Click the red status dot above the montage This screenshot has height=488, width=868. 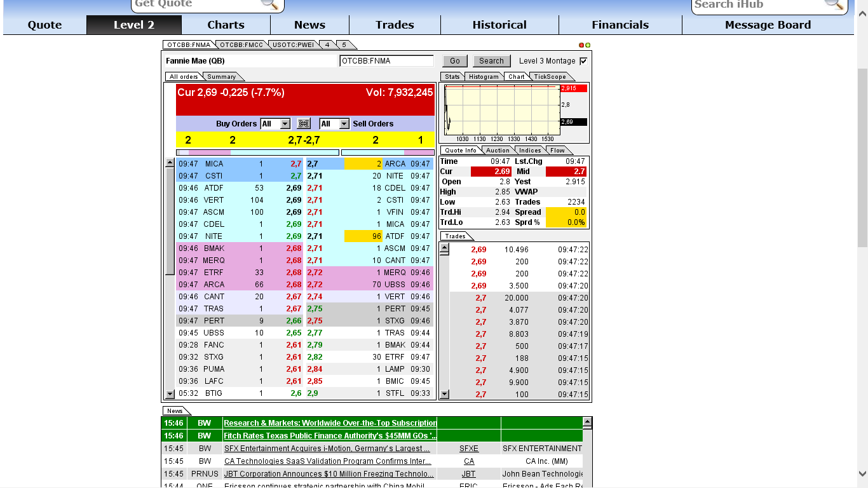pyautogui.click(x=580, y=45)
